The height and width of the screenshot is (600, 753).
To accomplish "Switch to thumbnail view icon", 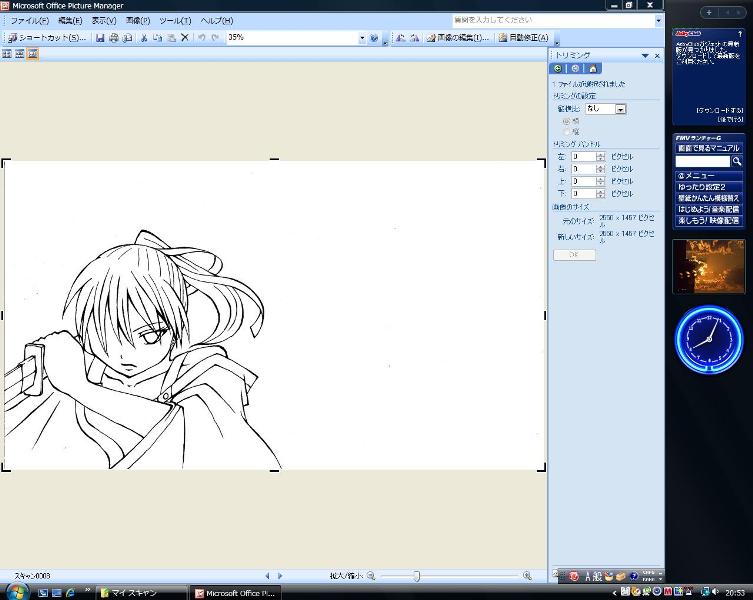I will (7, 54).
